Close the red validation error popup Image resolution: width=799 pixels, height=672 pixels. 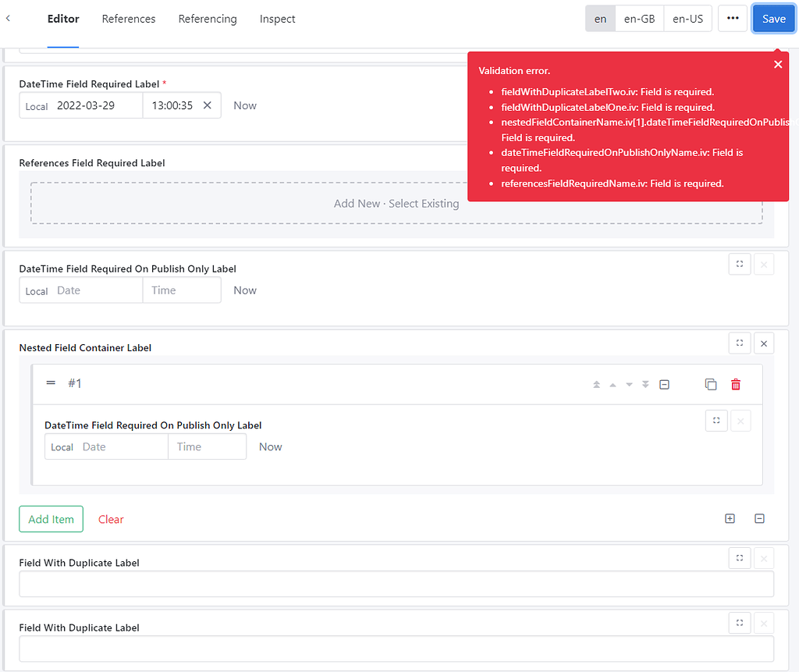coord(777,65)
